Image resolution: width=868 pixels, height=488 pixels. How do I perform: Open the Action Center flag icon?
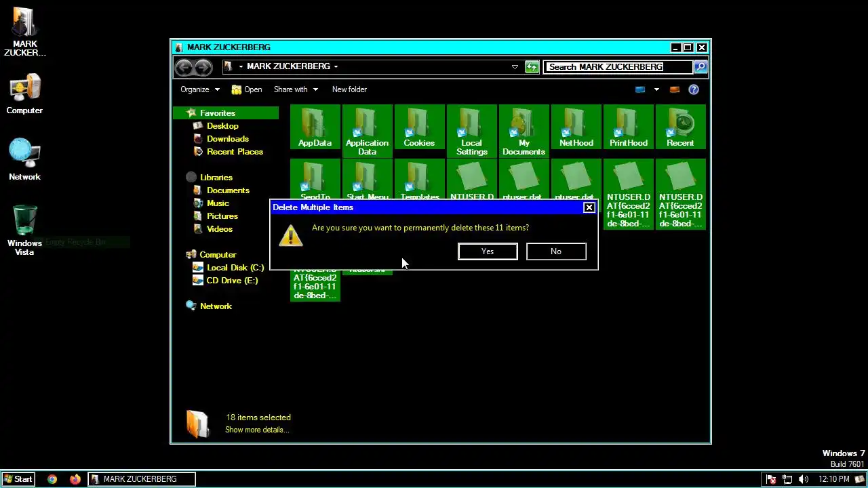(x=771, y=479)
